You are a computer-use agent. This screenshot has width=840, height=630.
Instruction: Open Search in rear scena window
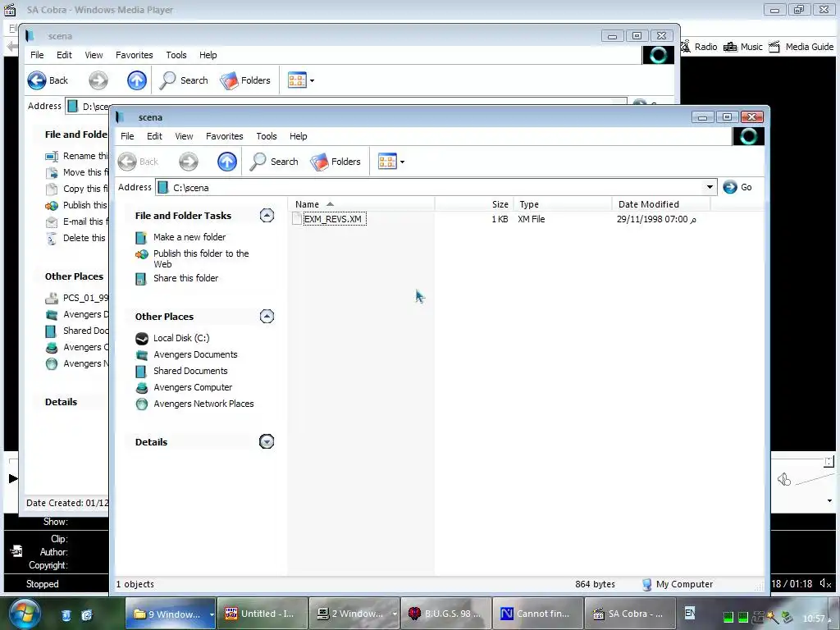(184, 80)
